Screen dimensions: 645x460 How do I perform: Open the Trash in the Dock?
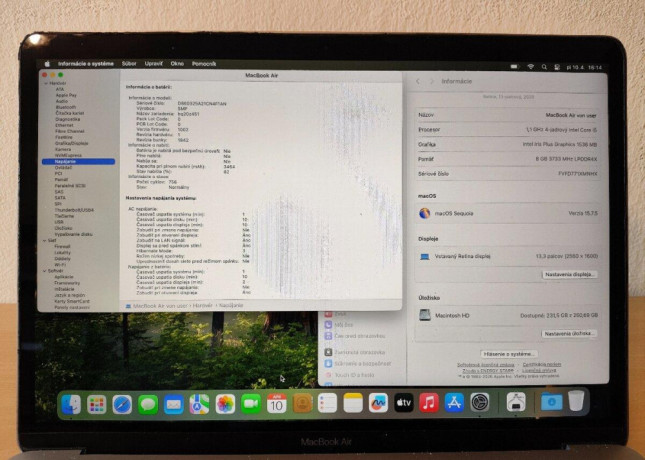click(x=576, y=400)
